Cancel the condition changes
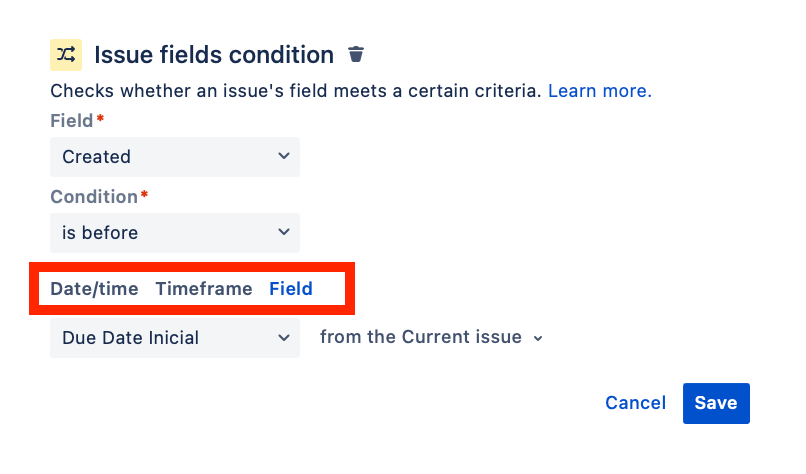 click(x=635, y=403)
